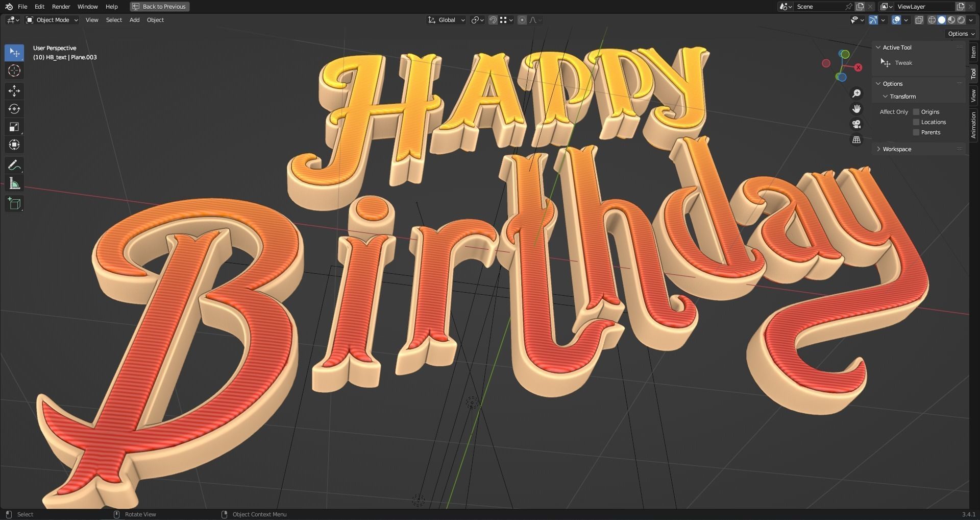
Task: Click the zoom icon in the viewport
Action: click(x=857, y=93)
